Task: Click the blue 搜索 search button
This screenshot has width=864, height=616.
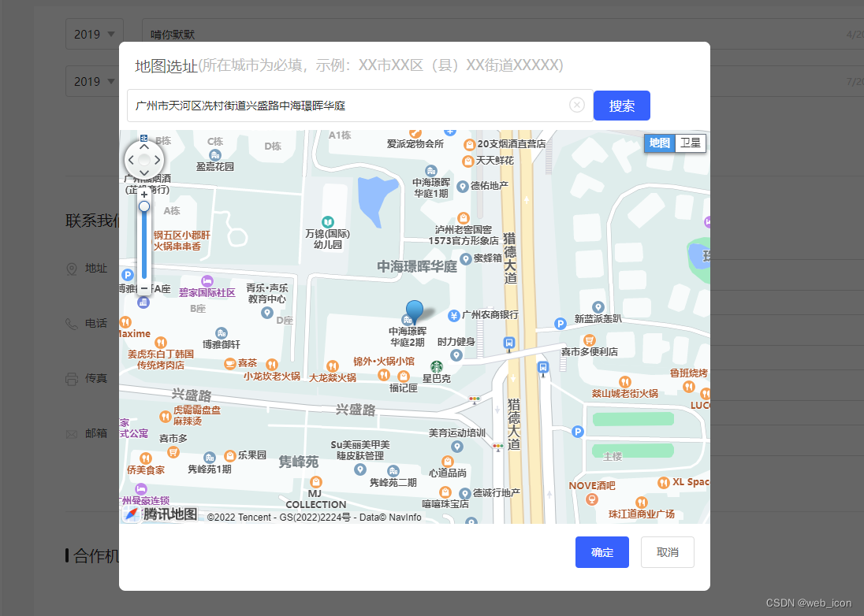Action: point(621,106)
